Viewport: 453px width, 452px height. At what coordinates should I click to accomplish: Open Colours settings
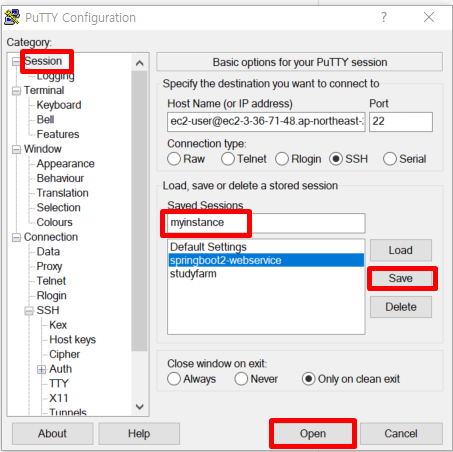pos(55,222)
